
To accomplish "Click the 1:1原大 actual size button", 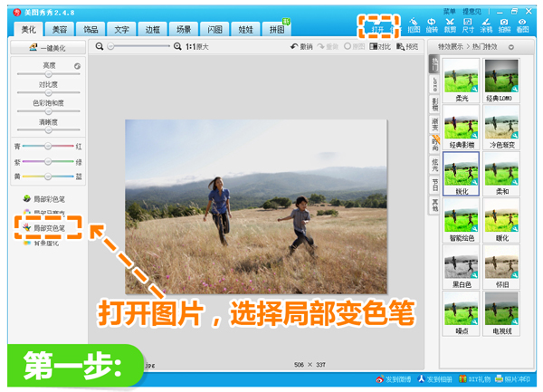I will click(x=196, y=46).
